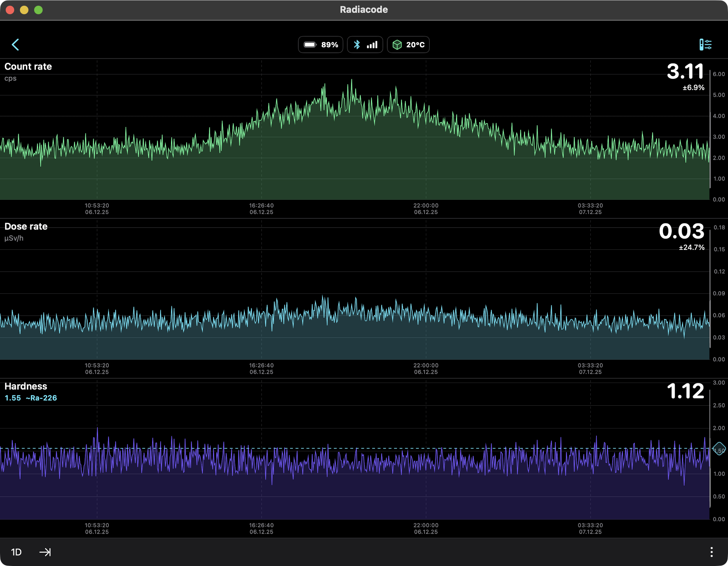Click the Count rate chart title
Image resolution: width=728 pixels, height=566 pixels.
(28, 66)
